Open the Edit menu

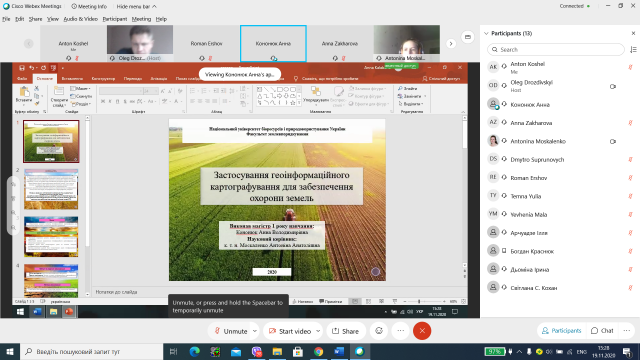coord(20,19)
